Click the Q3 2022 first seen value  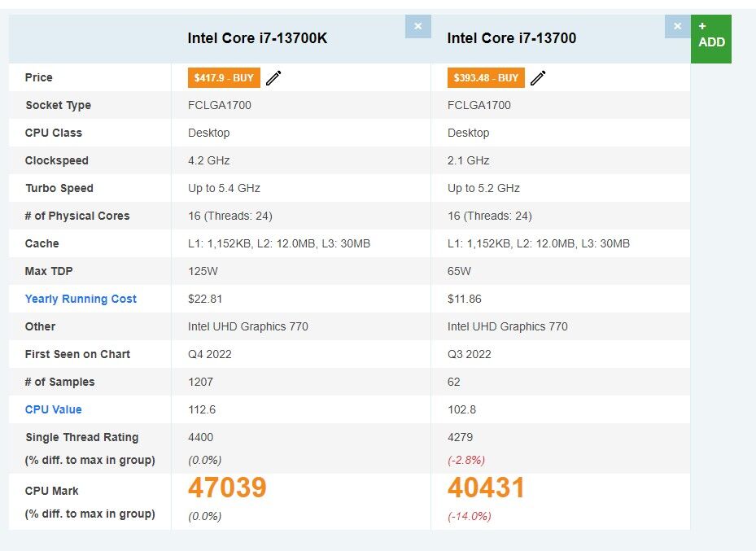click(469, 354)
